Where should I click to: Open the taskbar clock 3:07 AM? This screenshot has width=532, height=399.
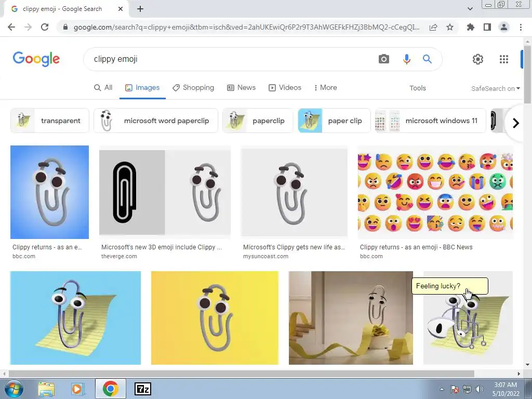[506, 389]
